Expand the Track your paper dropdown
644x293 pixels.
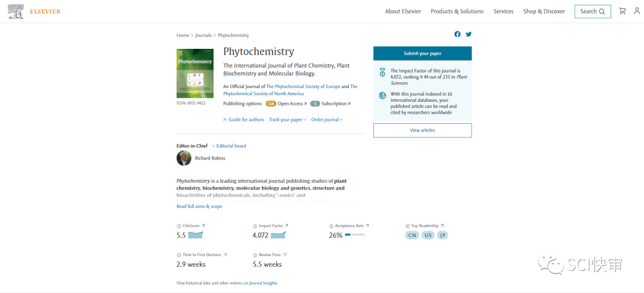[287, 120]
